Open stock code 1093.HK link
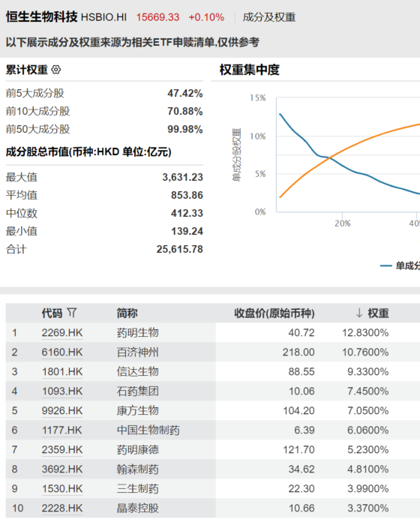This screenshot has width=420, height=519. coord(62,391)
